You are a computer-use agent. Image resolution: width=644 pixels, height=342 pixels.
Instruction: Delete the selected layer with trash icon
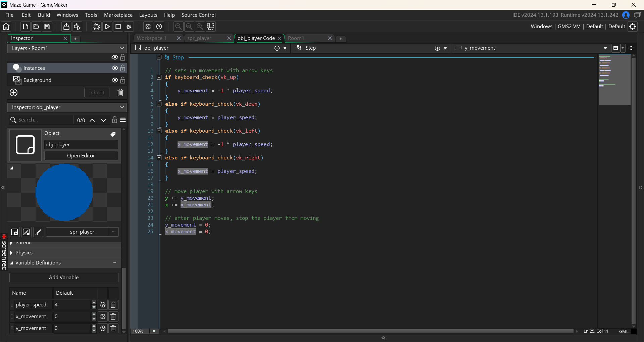tap(120, 93)
